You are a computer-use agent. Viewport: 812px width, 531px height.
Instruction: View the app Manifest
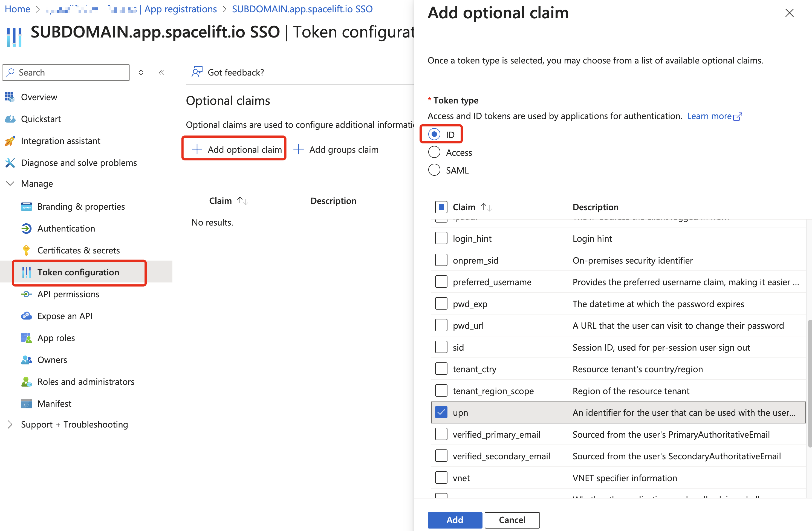54,403
